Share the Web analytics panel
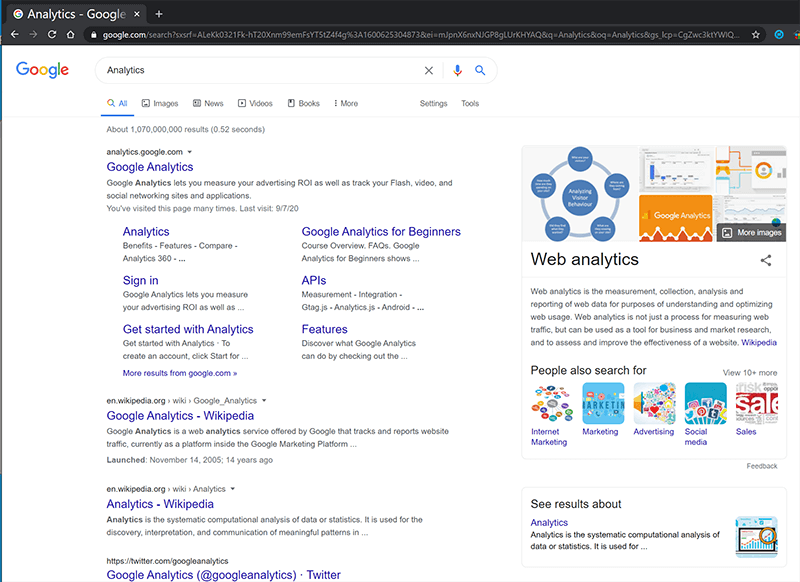 click(x=765, y=260)
